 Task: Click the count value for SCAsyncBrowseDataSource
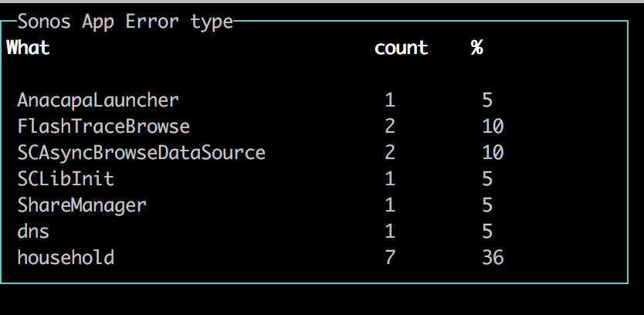(390, 153)
